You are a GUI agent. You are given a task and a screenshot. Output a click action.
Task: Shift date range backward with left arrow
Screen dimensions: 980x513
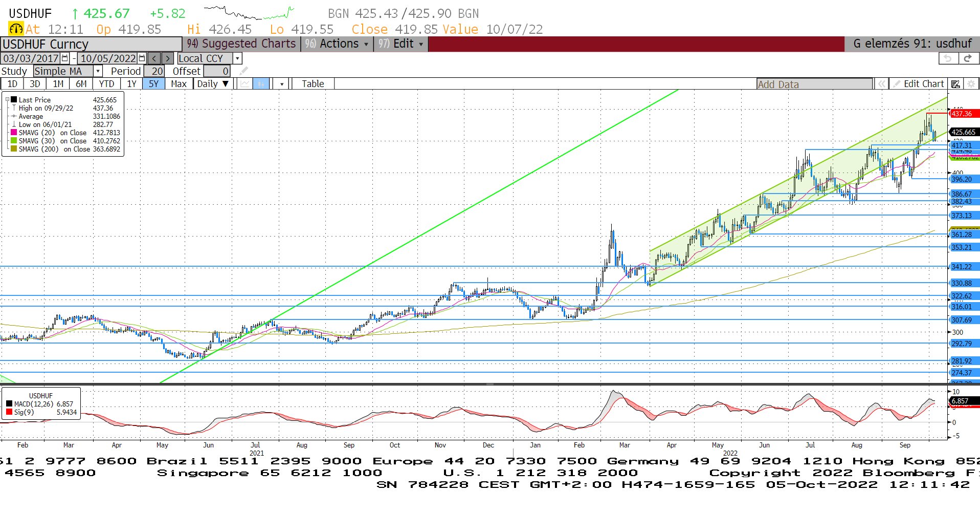pyautogui.click(x=154, y=58)
